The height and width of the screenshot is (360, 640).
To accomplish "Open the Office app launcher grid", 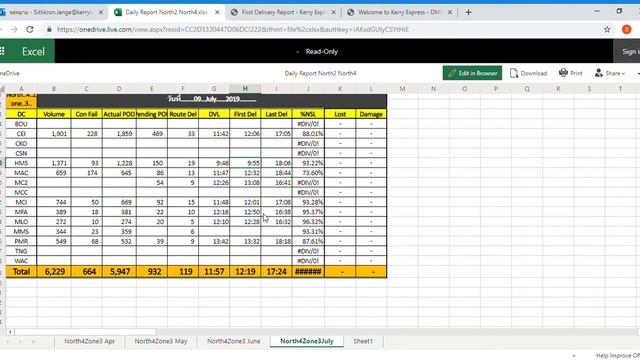I will pyautogui.click(x=2, y=51).
